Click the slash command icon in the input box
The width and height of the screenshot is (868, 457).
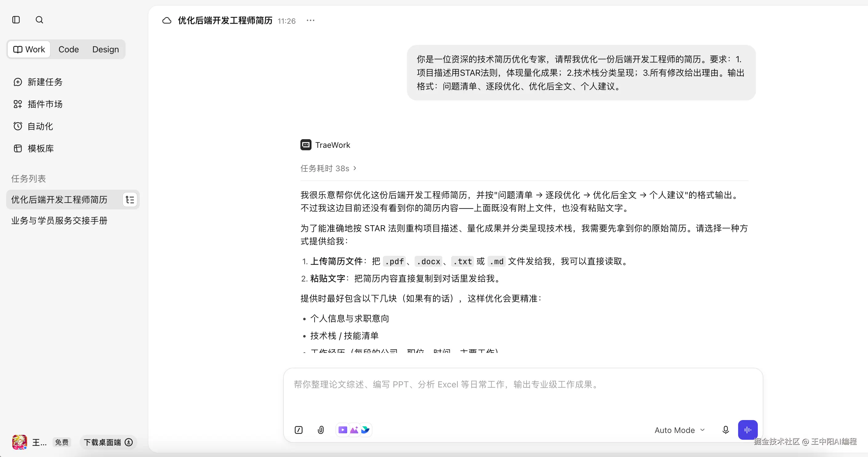tap(299, 430)
